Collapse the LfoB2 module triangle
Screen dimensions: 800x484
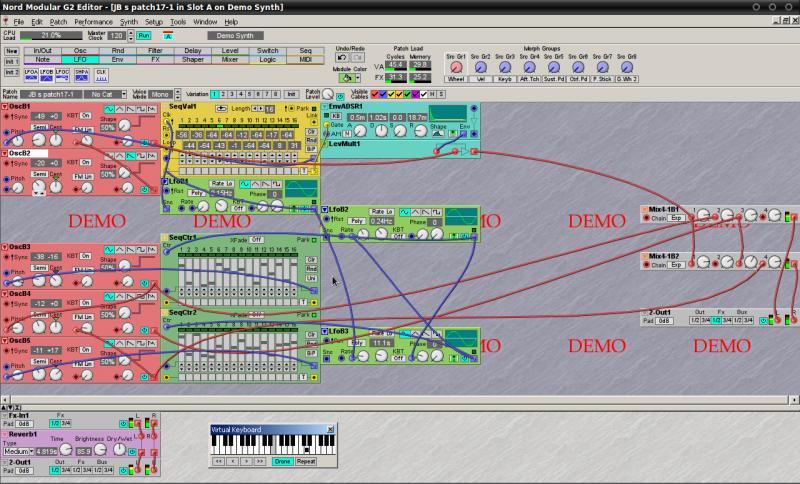click(x=324, y=209)
